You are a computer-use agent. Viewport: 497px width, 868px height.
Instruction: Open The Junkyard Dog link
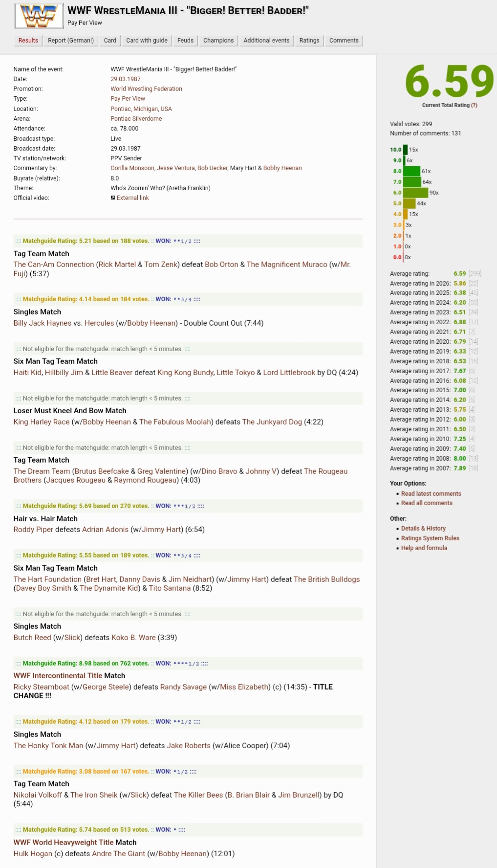pyautogui.click(x=272, y=422)
